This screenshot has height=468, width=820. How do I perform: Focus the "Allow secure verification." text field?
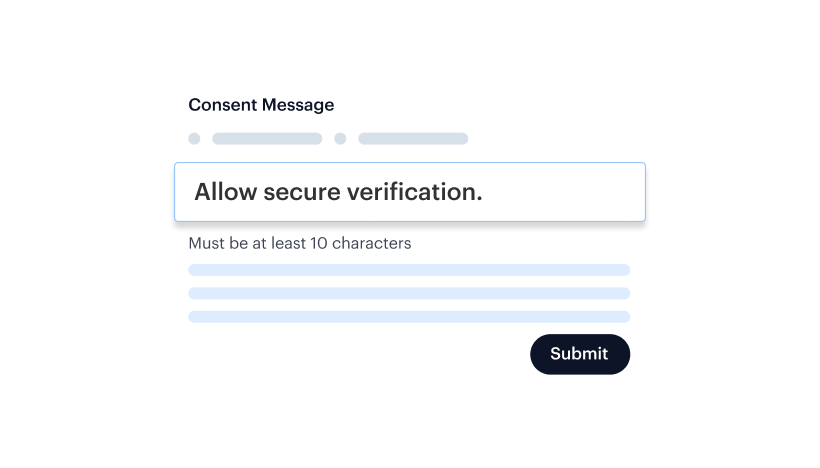pos(409,192)
